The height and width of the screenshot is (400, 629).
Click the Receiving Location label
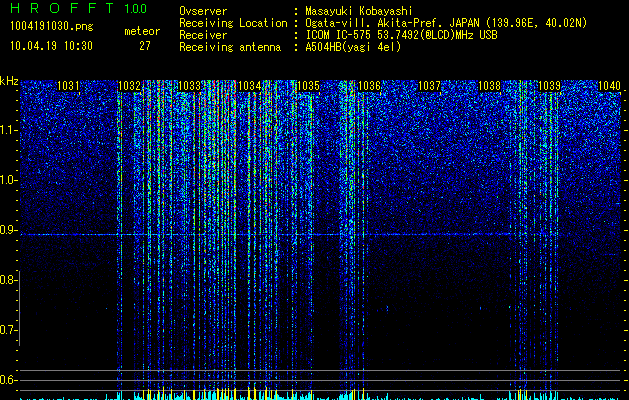(233, 23)
